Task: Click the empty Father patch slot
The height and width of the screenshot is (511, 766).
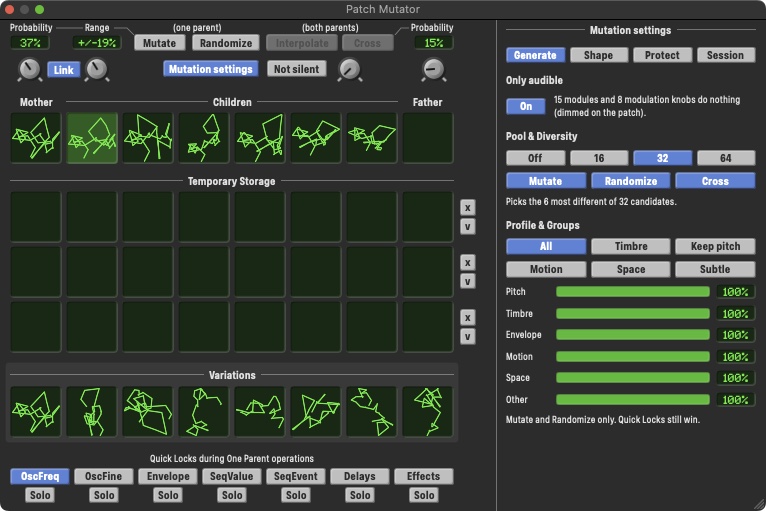Action: 428,138
